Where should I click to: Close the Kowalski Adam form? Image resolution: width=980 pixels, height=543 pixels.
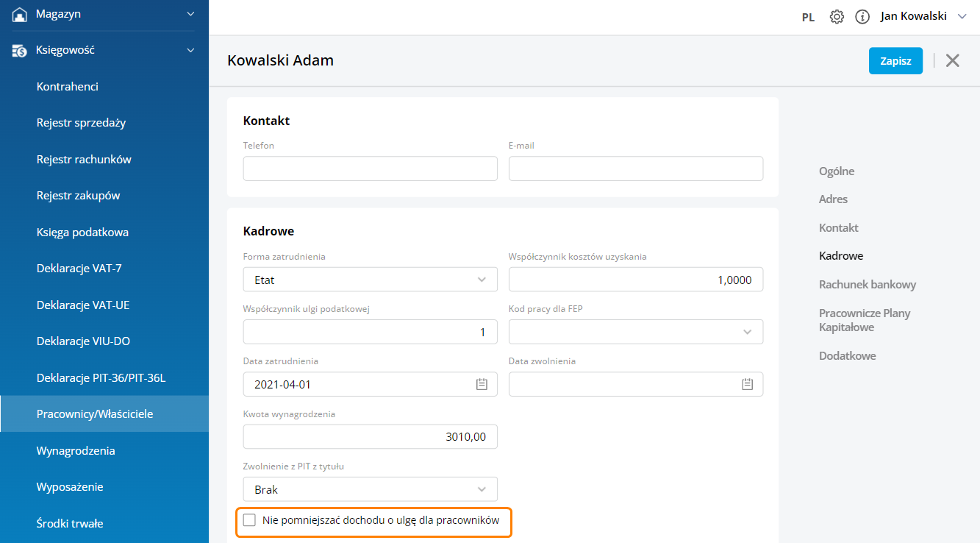[952, 61]
